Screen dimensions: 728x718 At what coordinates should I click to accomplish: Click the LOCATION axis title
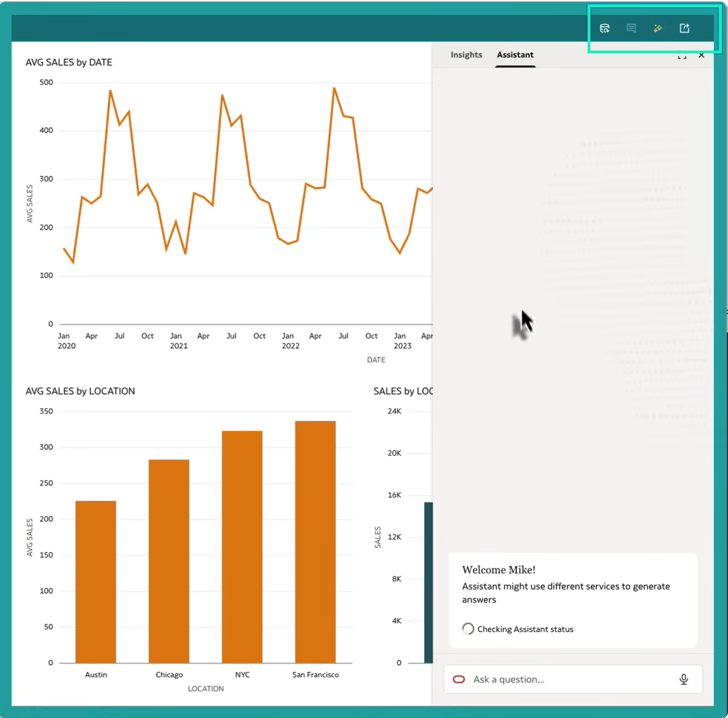[205, 689]
